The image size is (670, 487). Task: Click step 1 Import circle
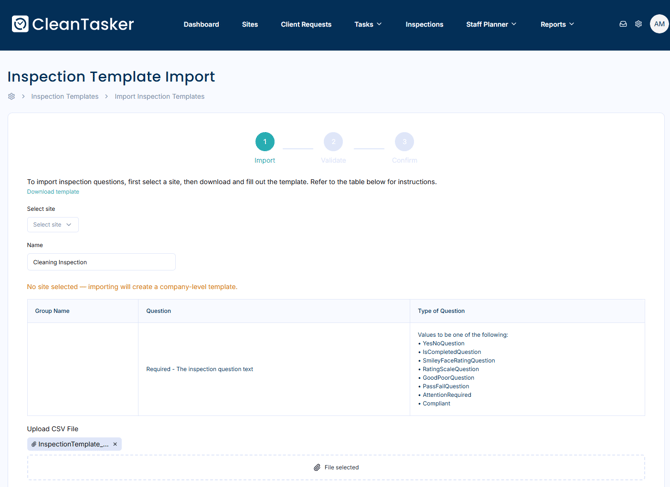click(x=265, y=142)
